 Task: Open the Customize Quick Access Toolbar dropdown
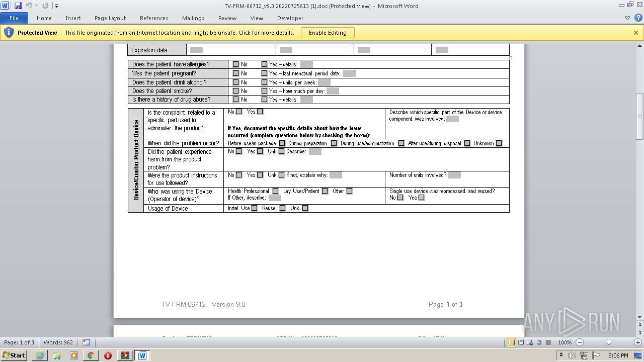pyautogui.click(x=56, y=6)
